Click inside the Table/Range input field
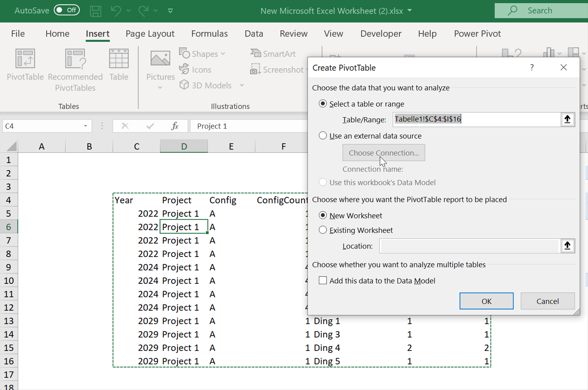 477,119
